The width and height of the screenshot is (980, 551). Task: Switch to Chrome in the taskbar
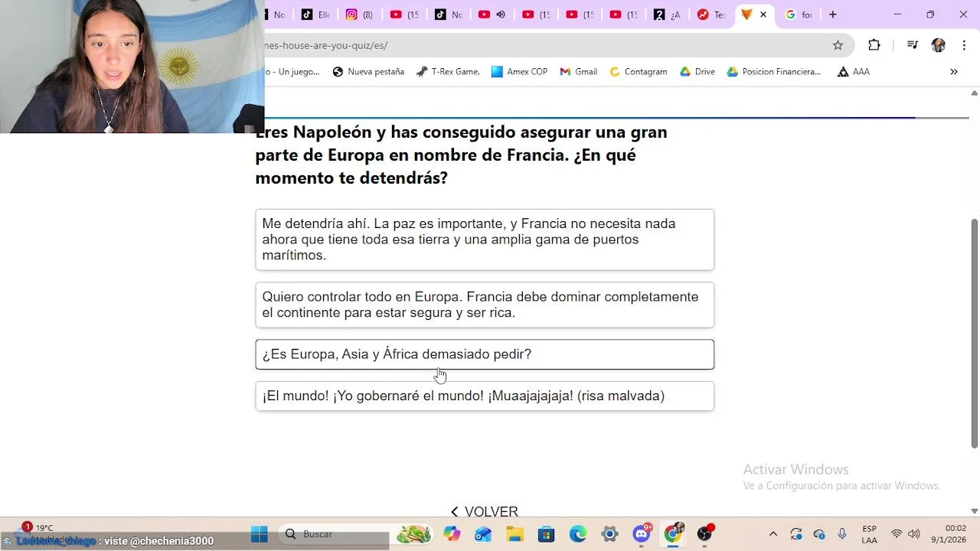click(673, 534)
